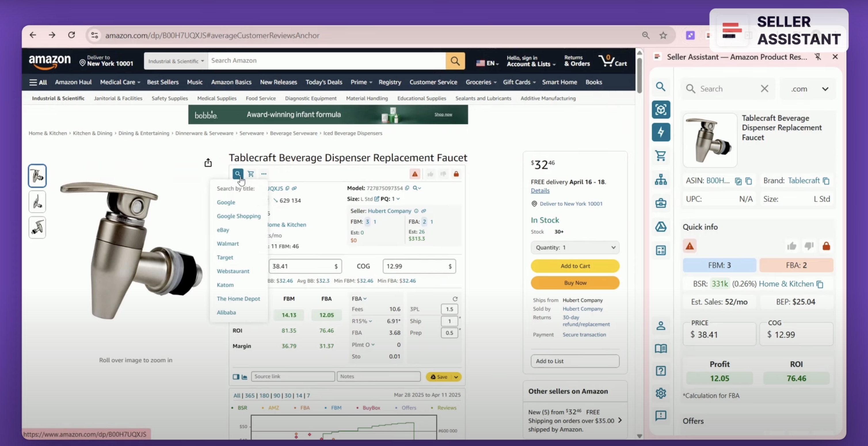
Task: Click the red lock icon in Quick info
Action: 826,246
